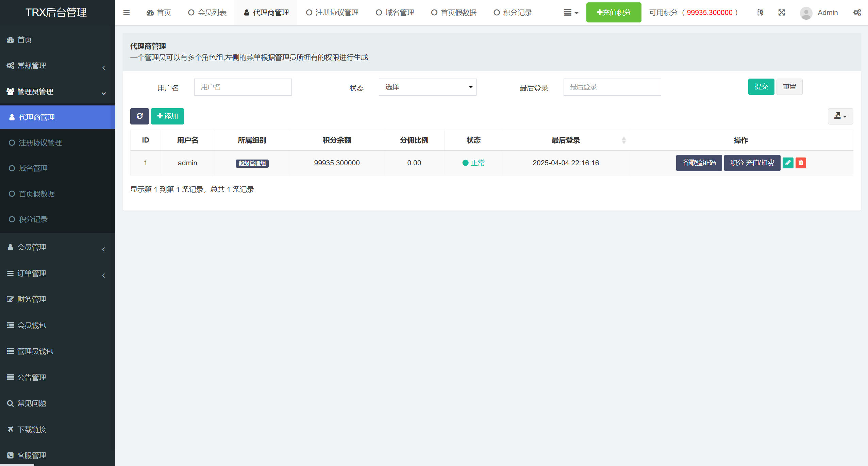Click the green 充值积分 button

click(614, 13)
